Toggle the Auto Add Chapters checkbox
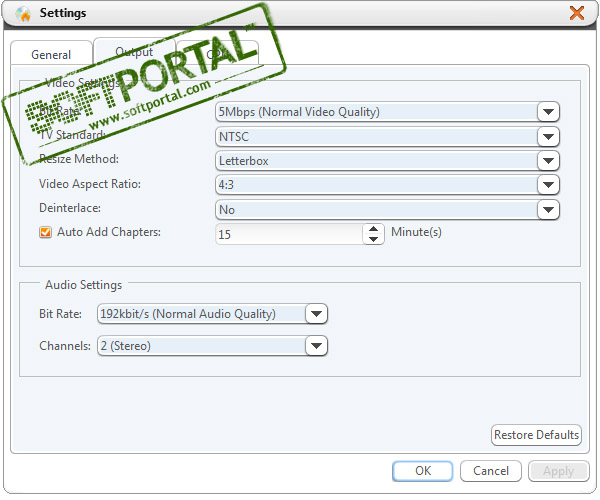The height and width of the screenshot is (500, 600). click(46, 232)
